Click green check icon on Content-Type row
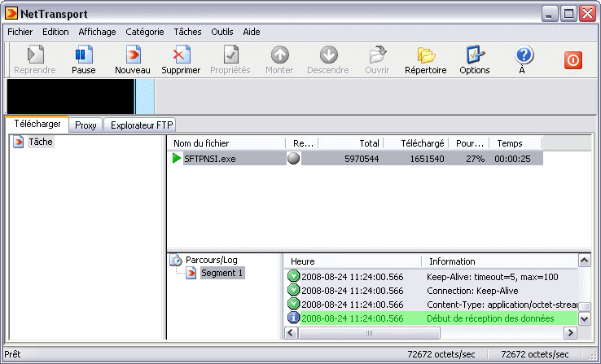 tap(293, 304)
